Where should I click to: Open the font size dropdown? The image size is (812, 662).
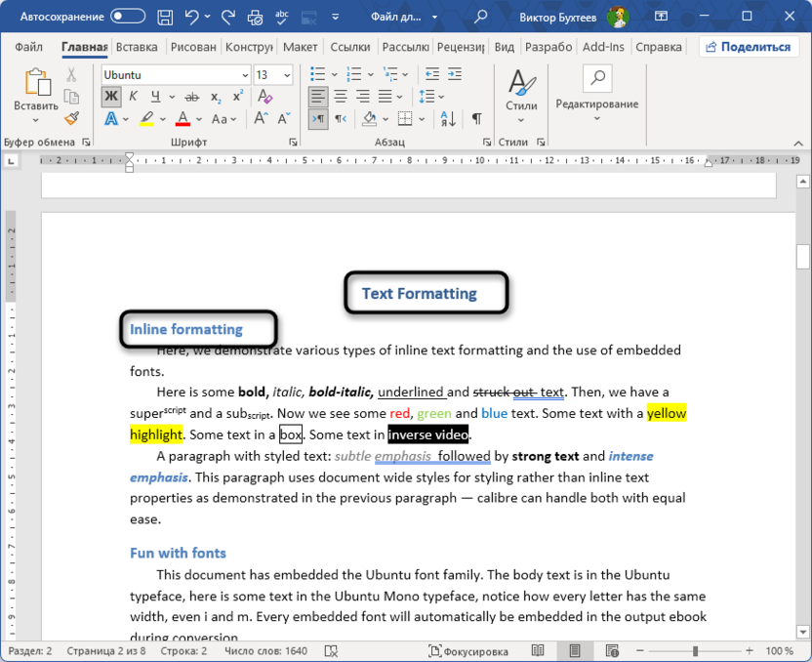[x=287, y=75]
